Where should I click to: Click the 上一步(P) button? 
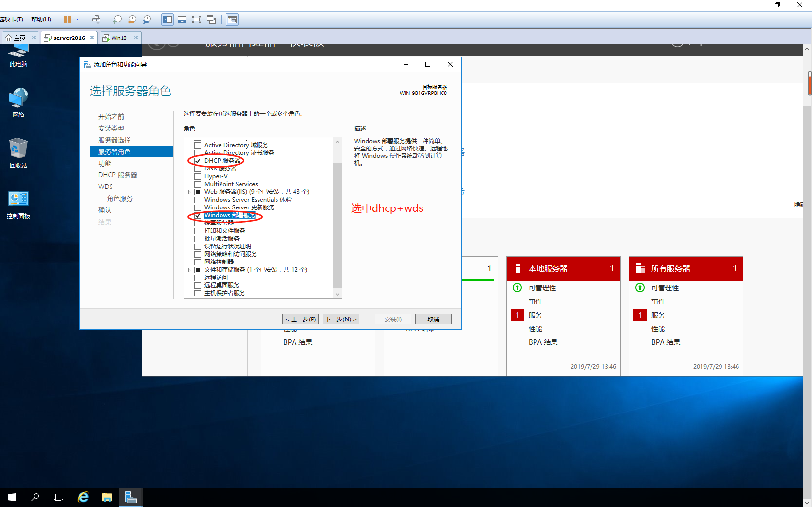click(301, 319)
